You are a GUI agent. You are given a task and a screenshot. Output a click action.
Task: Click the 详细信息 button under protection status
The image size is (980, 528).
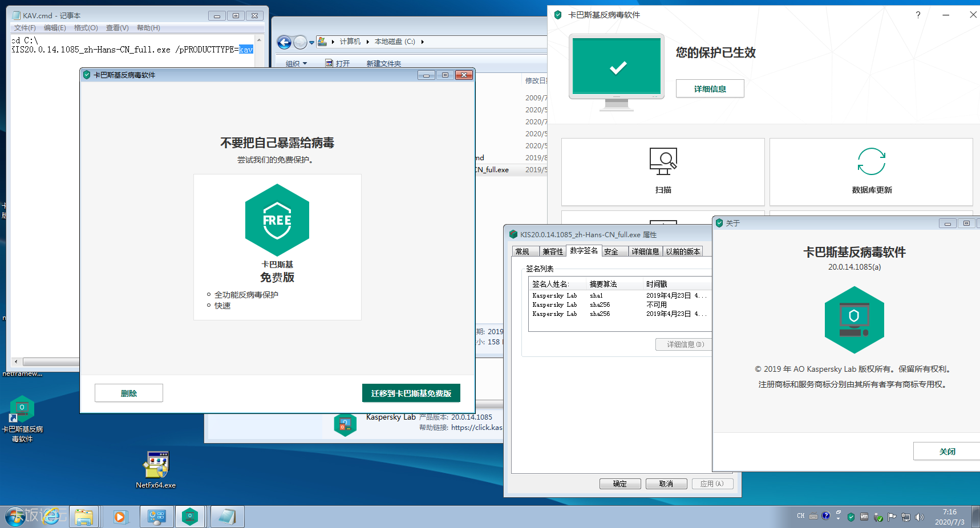tap(710, 89)
